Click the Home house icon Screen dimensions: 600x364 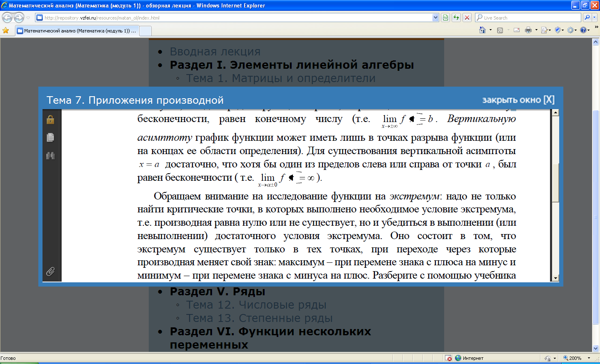click(x=482, y=30)
